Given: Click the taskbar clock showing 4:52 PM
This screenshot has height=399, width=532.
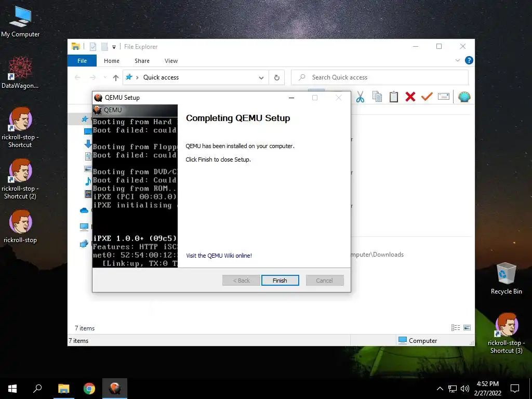Looking at the screenshot, I should pos(487,389).
